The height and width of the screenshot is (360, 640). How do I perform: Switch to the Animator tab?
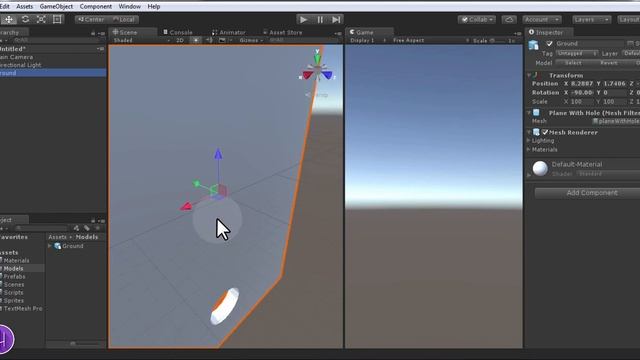[x=229, y=32]
